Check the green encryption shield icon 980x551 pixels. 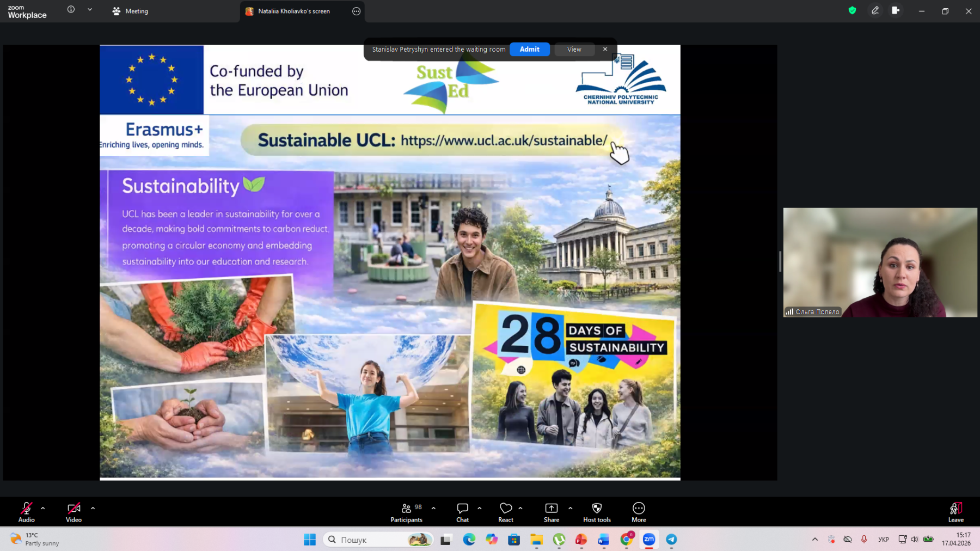(x=853, y=10)
